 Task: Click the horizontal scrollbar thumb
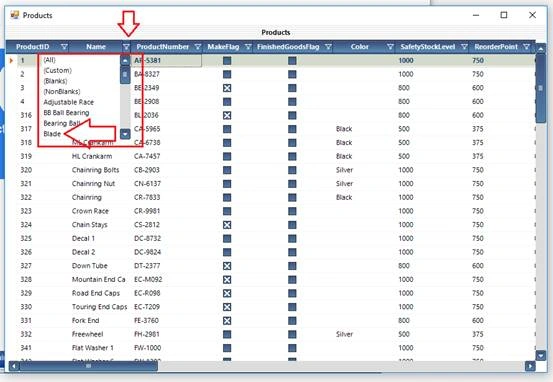[88, 366]
